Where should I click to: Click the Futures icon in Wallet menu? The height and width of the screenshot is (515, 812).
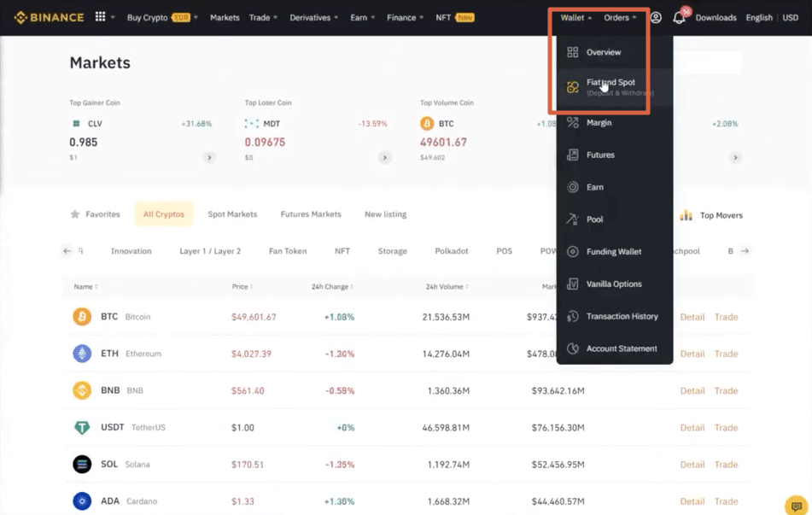tap(572, 155)
